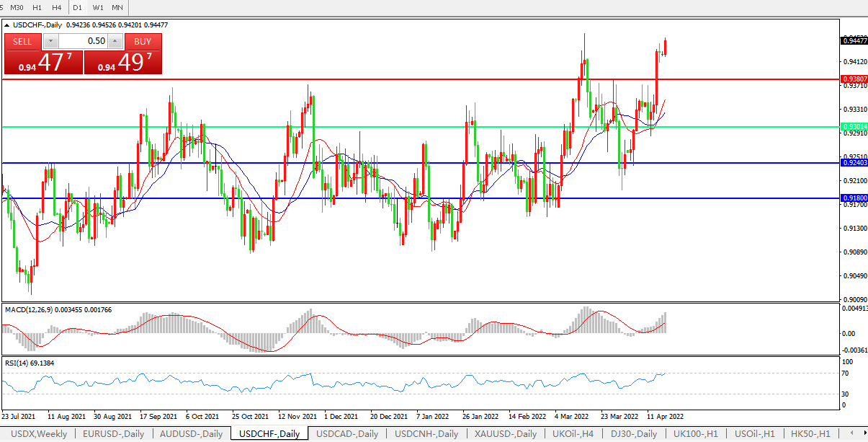Click the BUY button at 0.94497
The height and width of the screenshot is (442, 868).
pos(143,41)
